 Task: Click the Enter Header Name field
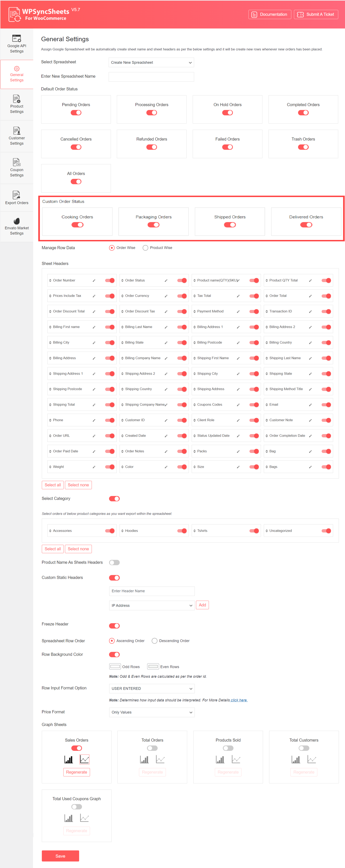coord(152,591)
